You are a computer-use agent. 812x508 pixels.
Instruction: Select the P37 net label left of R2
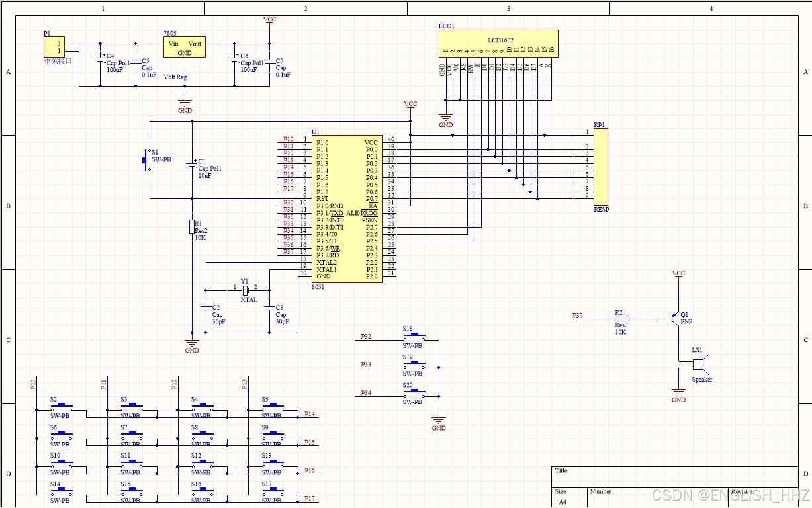click(x=578, y=316)
